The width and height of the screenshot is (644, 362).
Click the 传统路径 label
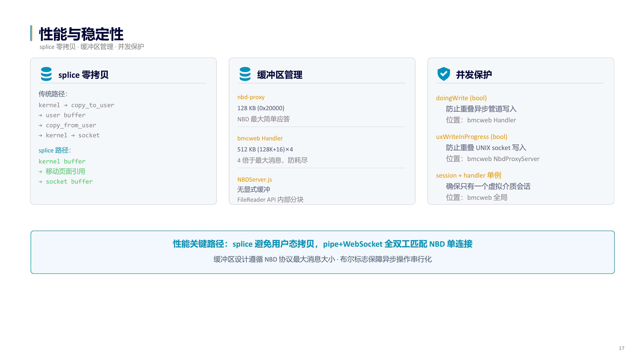click(x=53, y=94)
